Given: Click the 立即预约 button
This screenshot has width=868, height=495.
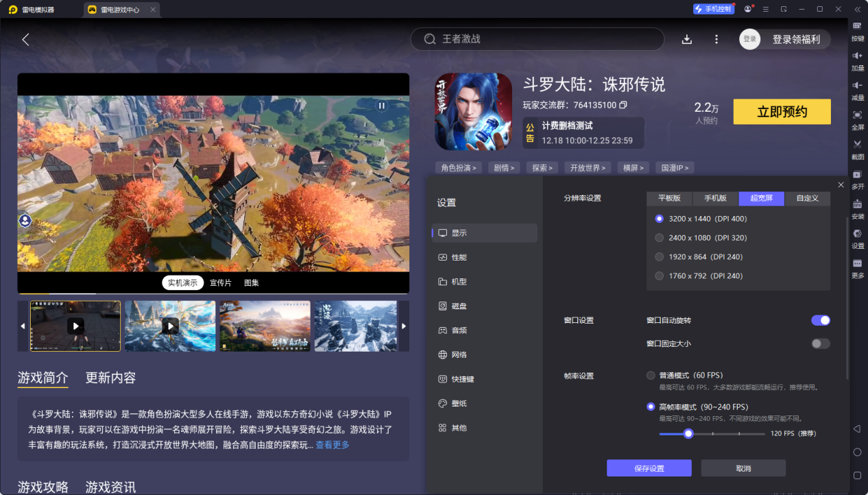Looking at the screenshot, I should click(x=782, y=112).
